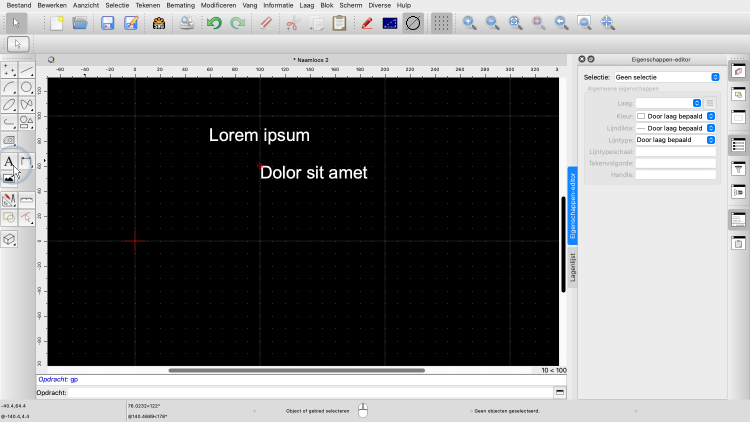Open the Tekenen menu

coord(148,5)
